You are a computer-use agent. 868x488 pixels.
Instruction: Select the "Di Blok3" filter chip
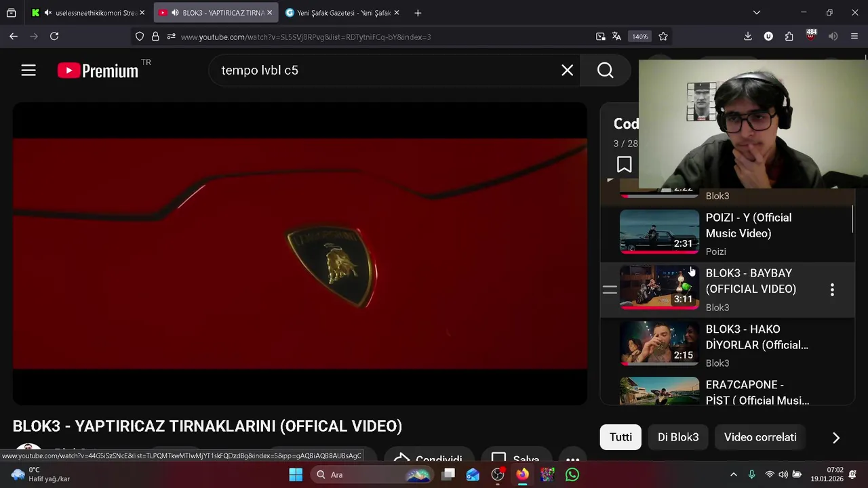[678, 437]
